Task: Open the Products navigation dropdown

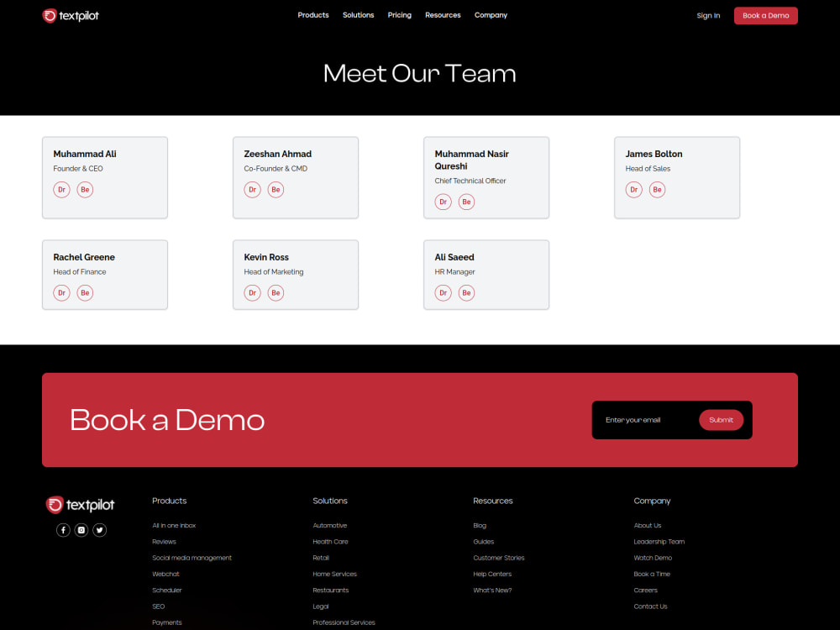Action: [x=312, y=15]
